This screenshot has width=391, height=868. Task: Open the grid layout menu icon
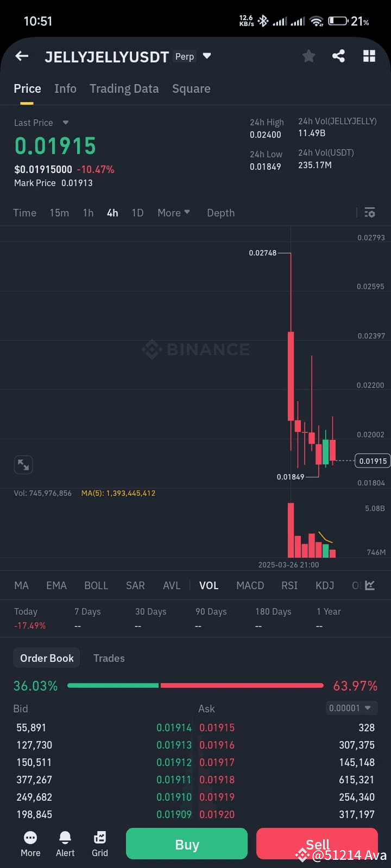tap(369, 56)
